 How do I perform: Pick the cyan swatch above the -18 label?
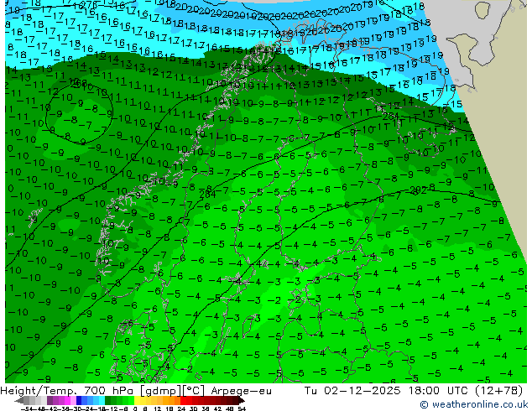[102, 400]
